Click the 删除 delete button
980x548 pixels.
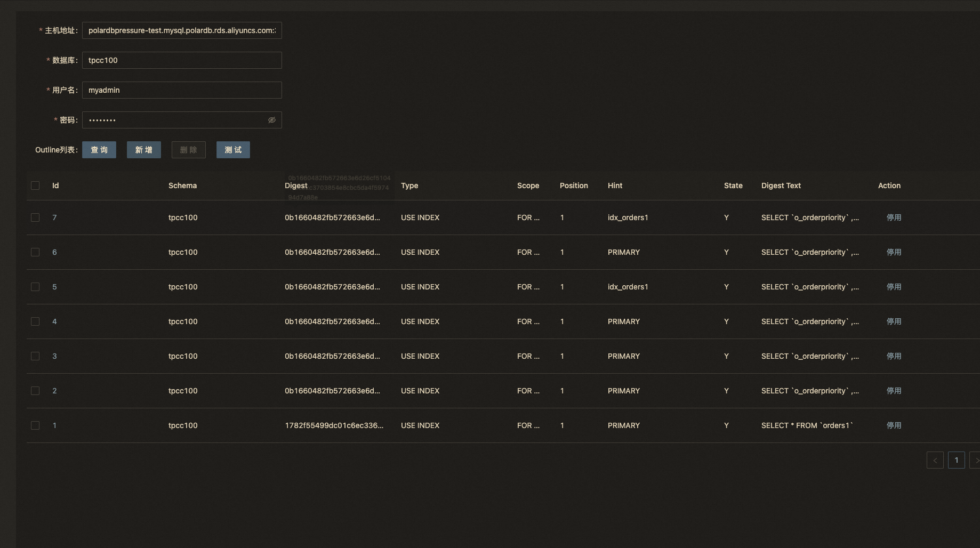[189, 150]
